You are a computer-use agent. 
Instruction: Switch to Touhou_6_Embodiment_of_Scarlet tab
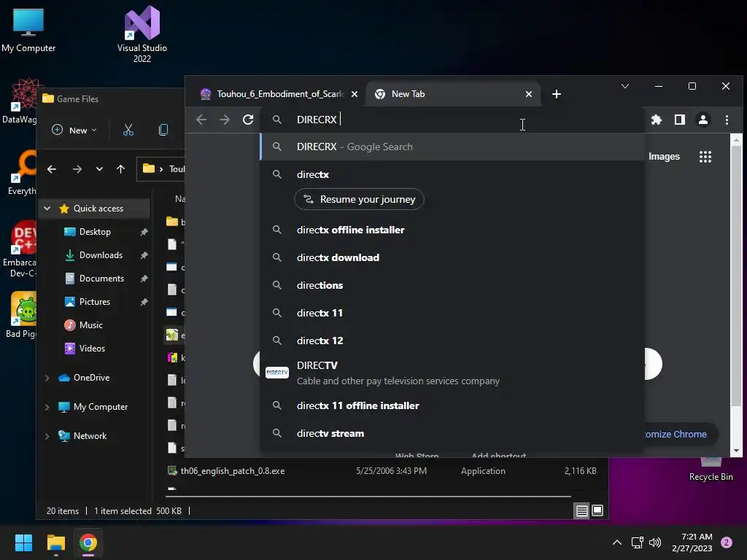[x=279, y=94]
